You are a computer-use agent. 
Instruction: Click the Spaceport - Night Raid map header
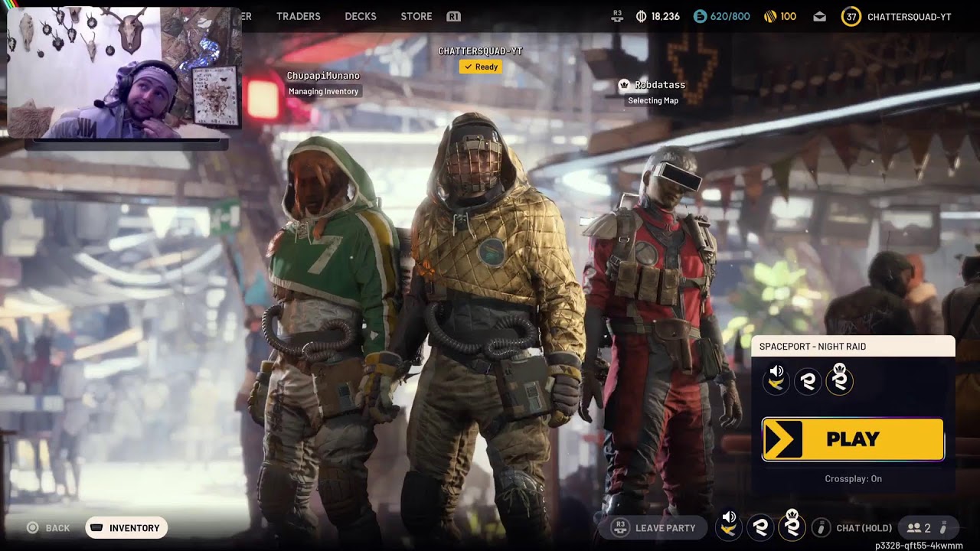coord(853,347)
